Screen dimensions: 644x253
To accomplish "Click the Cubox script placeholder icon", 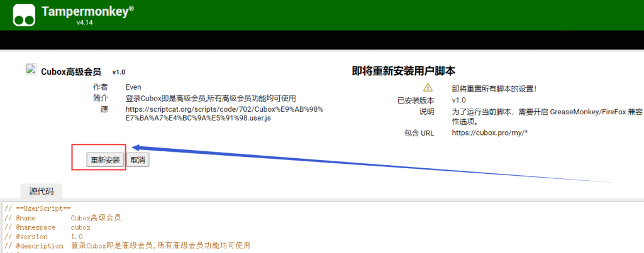I will point(31,69).
